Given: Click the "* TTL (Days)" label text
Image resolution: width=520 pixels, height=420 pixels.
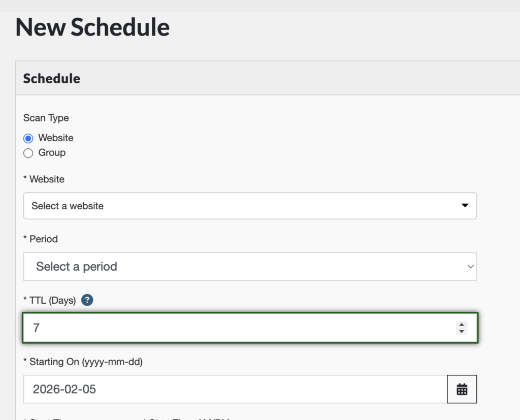Looking at the screenshot, I should (x=50, y=300).
